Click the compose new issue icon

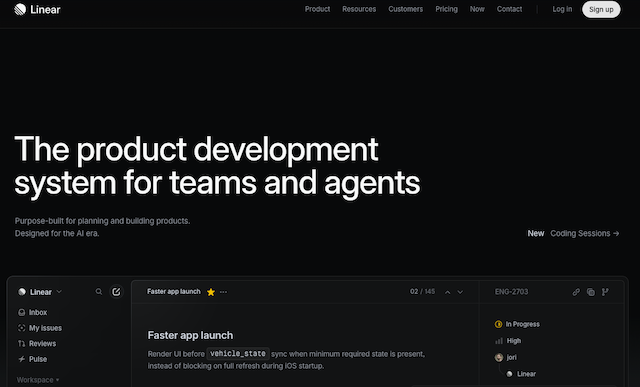point(116,291)
